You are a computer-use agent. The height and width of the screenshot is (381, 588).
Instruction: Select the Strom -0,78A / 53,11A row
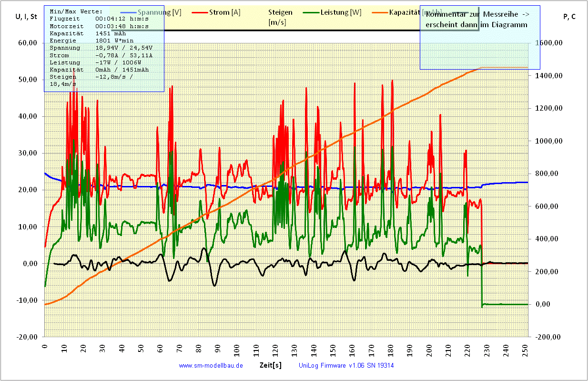coord(101,55)
